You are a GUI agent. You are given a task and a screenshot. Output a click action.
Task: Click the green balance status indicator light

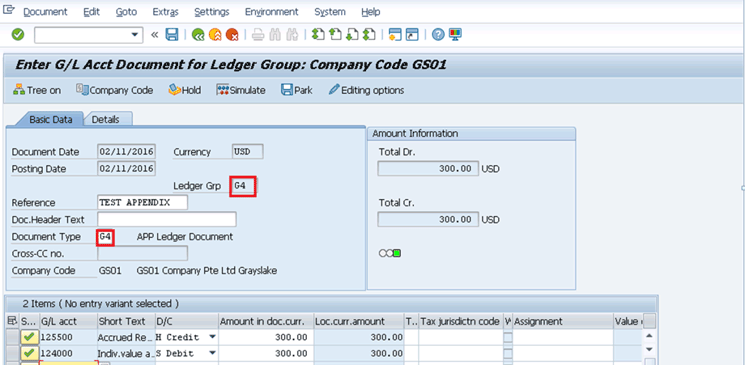click(397, 253)
